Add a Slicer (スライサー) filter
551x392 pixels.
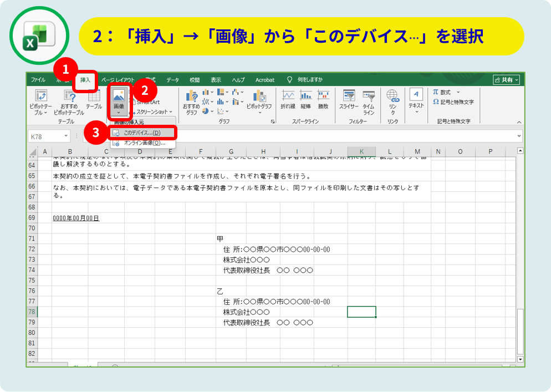click(x=349, y=98)
